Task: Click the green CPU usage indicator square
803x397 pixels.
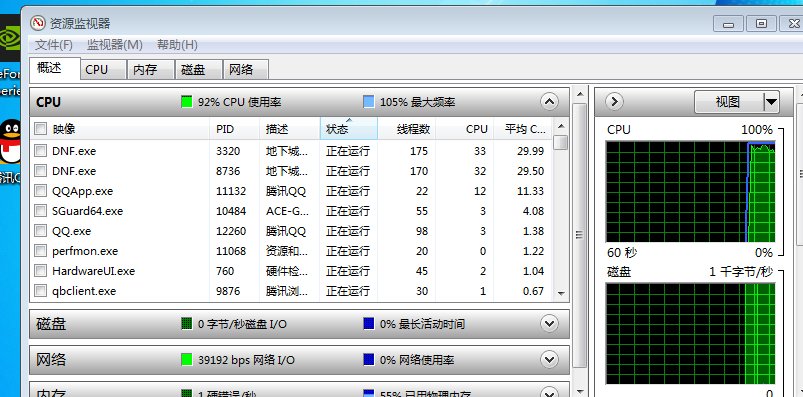Action: (x=187, y=102)
